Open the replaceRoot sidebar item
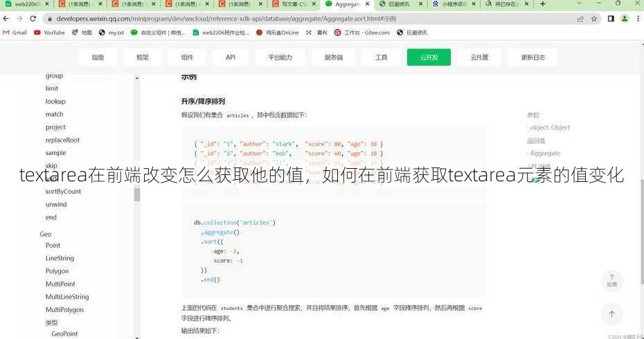Viewport: 644px width, 339px height. [62, 140]
